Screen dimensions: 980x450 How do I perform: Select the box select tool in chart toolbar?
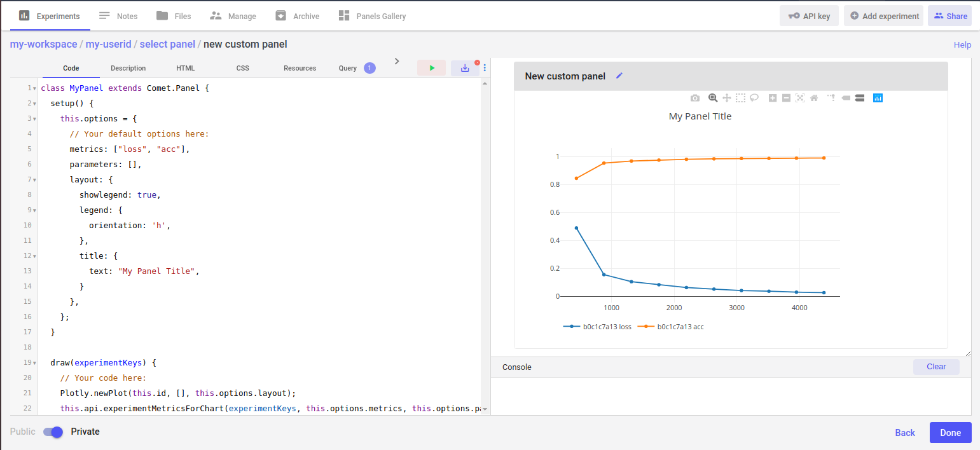point(741,98)
